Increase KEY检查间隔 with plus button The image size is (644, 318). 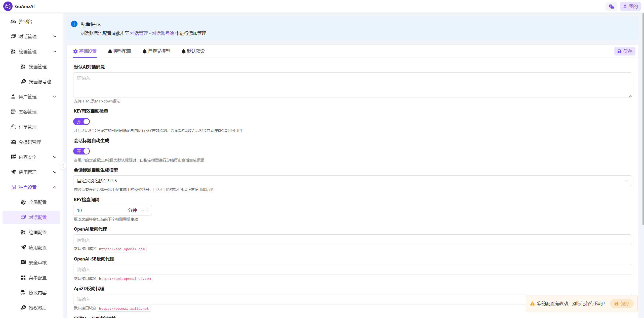[x=147, y=210]
